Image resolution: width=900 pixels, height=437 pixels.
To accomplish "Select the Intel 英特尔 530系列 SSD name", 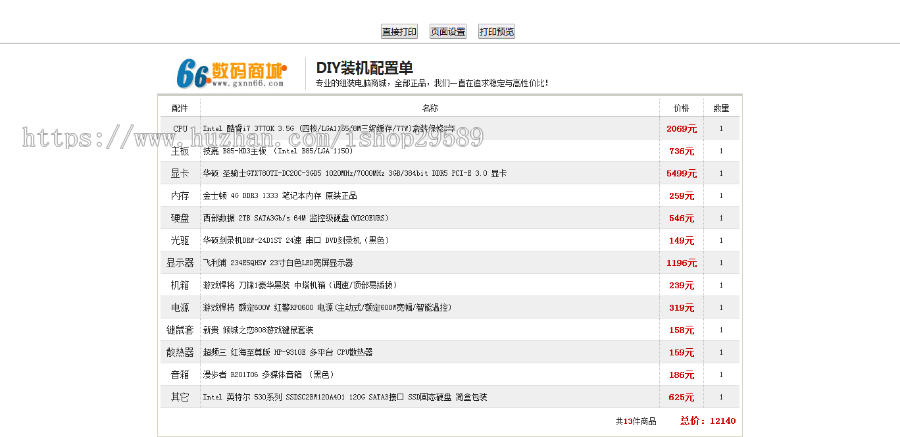I will pos(345,397).
